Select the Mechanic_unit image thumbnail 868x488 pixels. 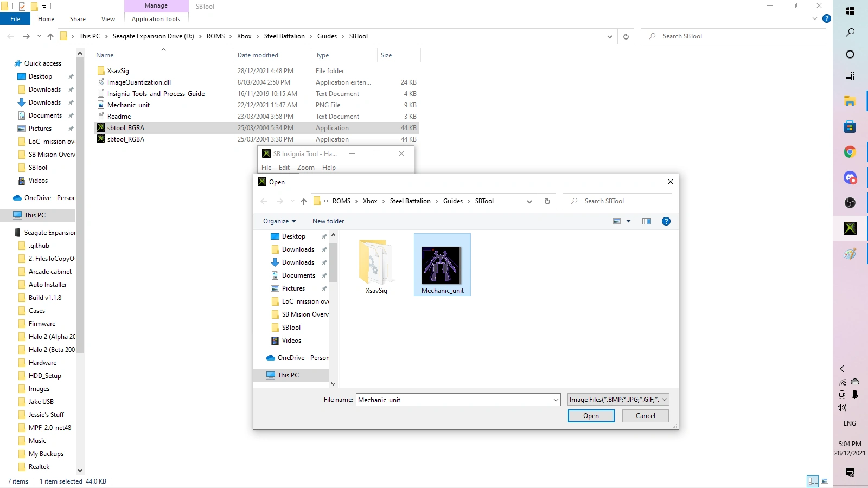coord(442,265)
